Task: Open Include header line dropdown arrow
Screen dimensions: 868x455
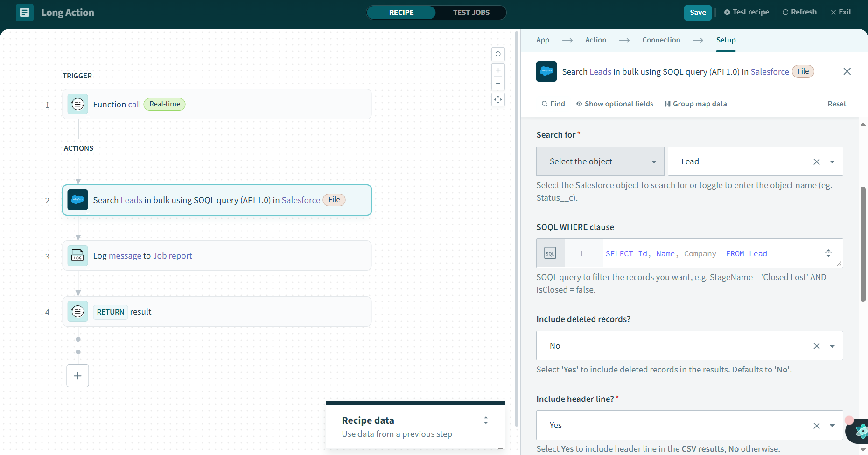Action: 832,426
